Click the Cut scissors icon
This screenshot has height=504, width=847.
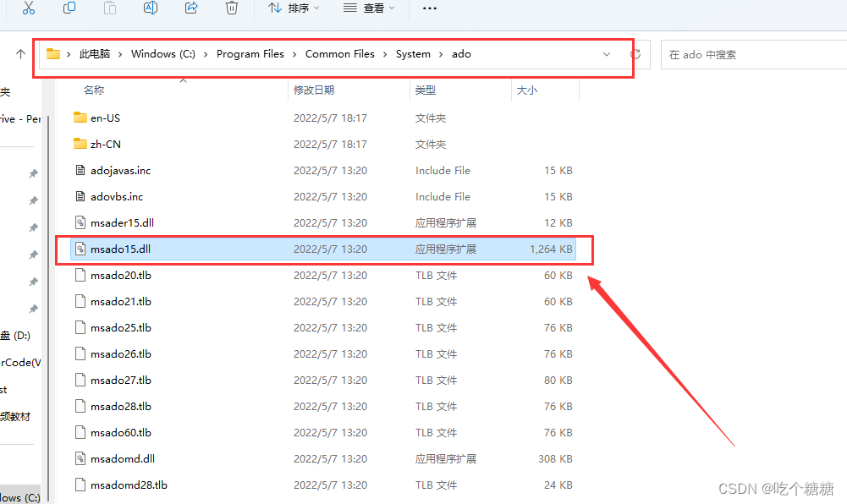coord(29,8)
